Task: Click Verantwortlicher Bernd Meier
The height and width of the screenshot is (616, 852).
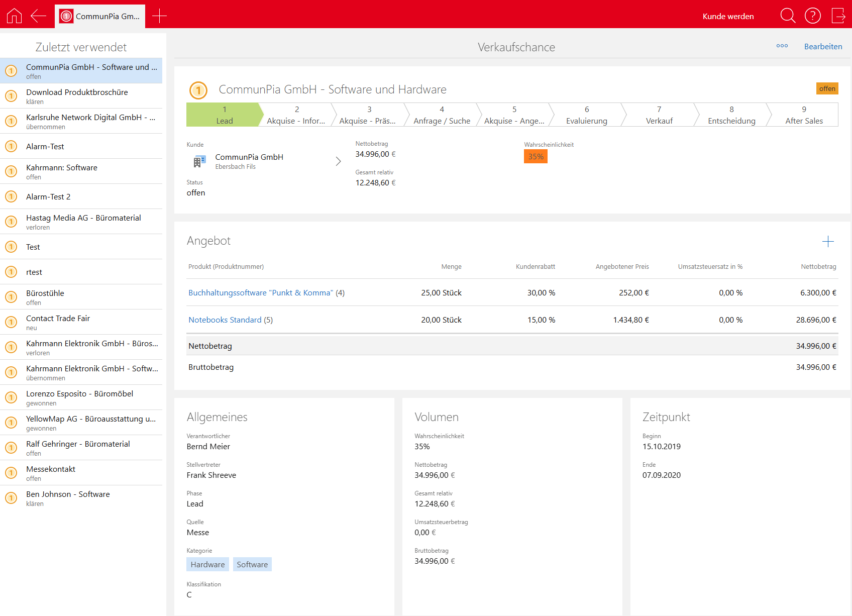Action: pyautogui.click(x=208, y=446)
